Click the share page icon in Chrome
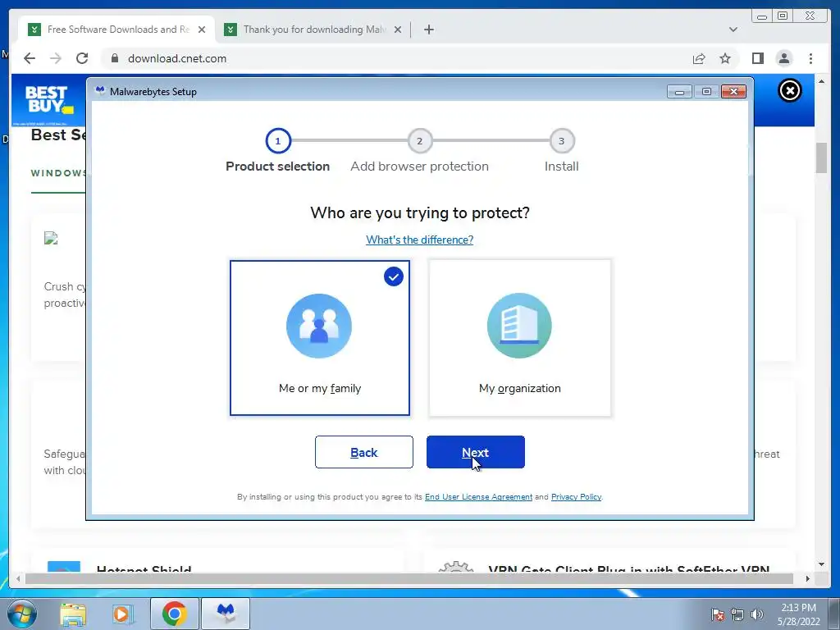 pos(699,58)
